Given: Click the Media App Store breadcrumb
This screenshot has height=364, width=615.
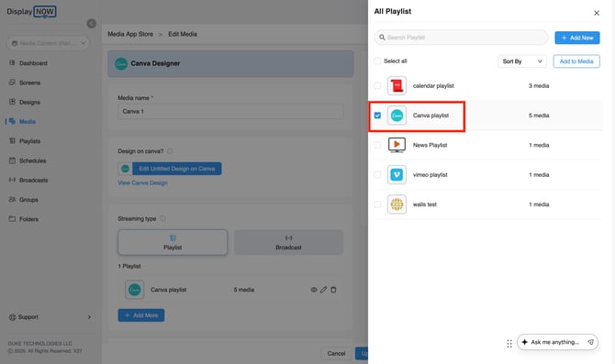Looking at the screenshot, I should click(130, 34).
